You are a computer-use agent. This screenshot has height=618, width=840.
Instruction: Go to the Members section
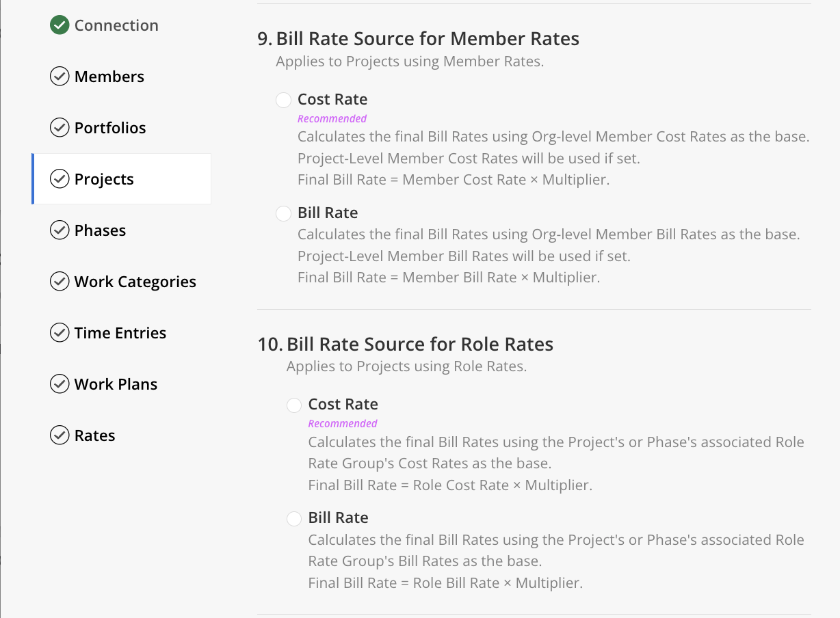click(x=109, y=77)
